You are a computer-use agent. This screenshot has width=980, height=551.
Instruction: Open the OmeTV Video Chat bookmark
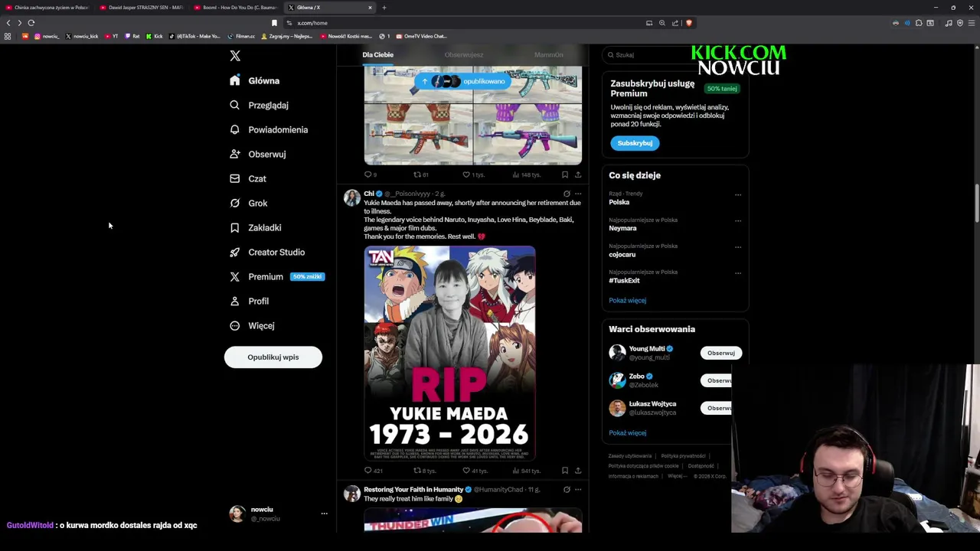(421, 36)
